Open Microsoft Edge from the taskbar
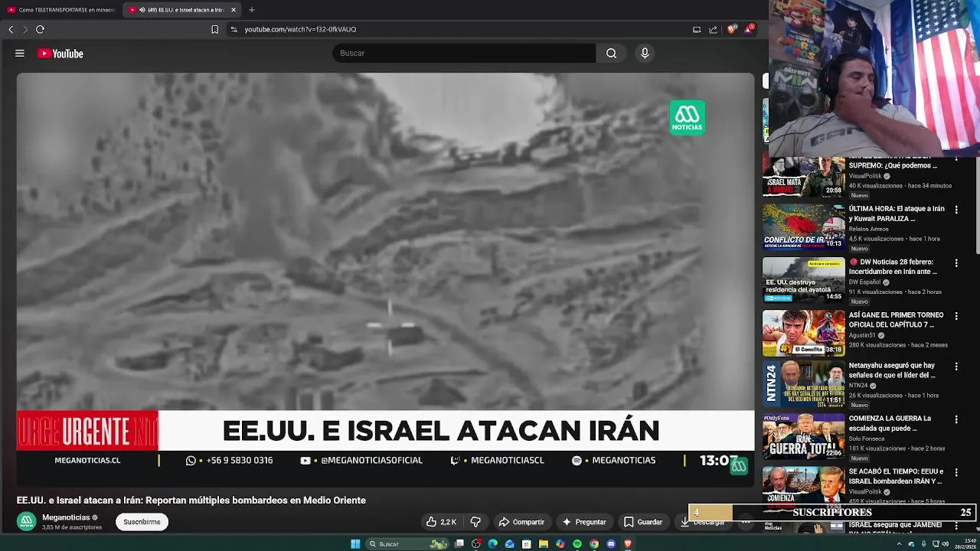Viewport: 980px width, 551px height. click(x=492, y=544)
